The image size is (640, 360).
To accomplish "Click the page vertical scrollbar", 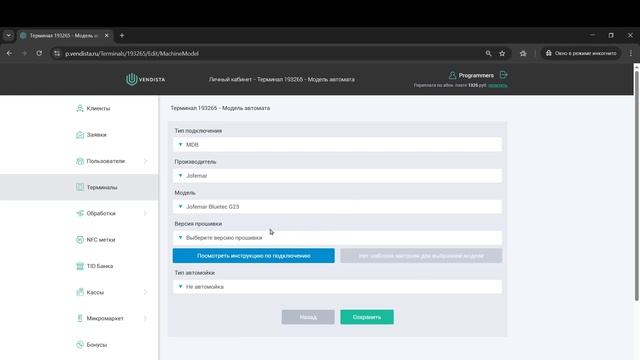I will coord(636,186).
